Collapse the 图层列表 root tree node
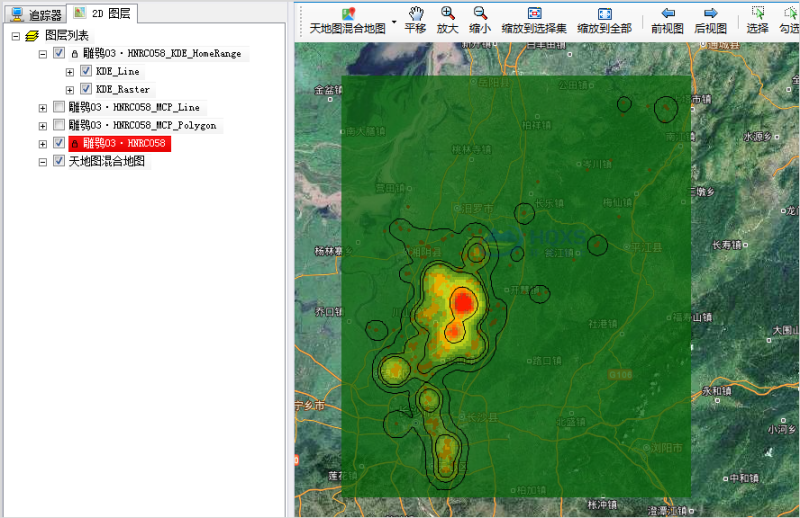This screenshot has height=518, width=800. coord(16,36)
